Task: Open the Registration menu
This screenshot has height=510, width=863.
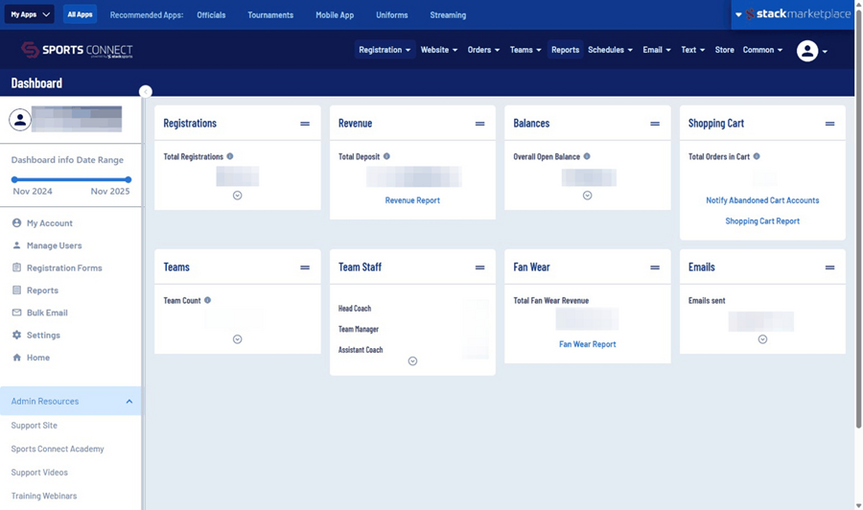Action: [384, 50]
